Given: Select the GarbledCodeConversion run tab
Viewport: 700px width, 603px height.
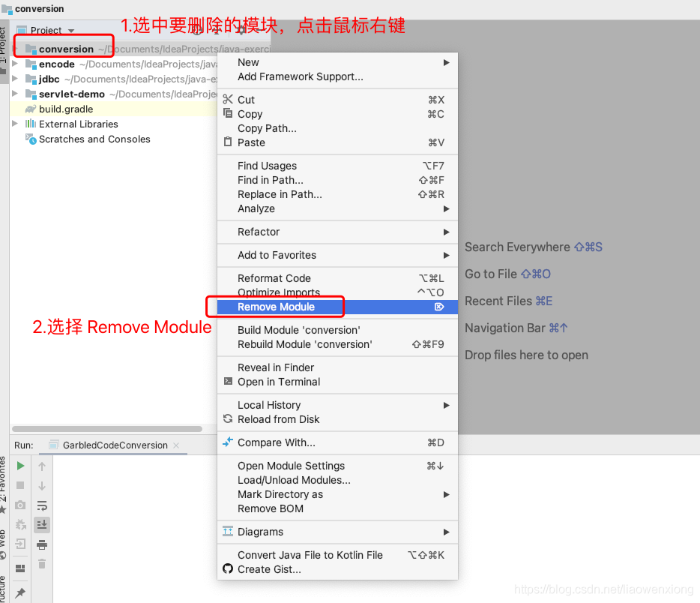Looking at the screenshot, I should (115, 445).
